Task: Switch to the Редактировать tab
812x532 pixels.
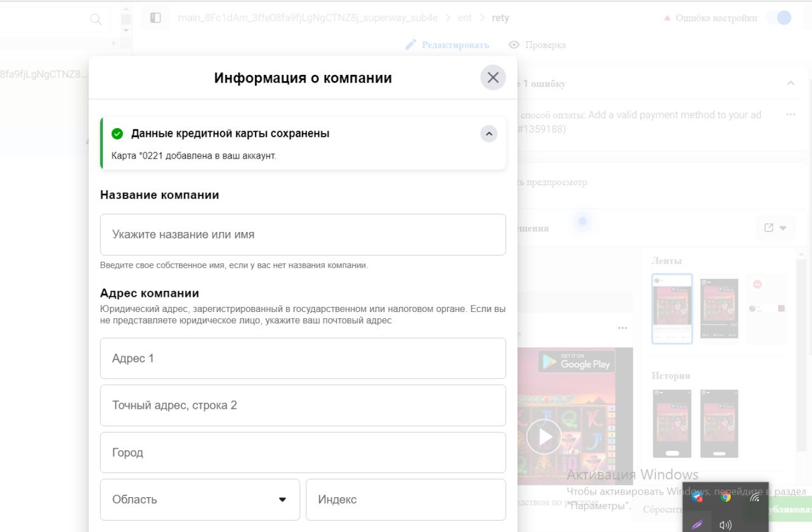Action: tap(447, 45)
